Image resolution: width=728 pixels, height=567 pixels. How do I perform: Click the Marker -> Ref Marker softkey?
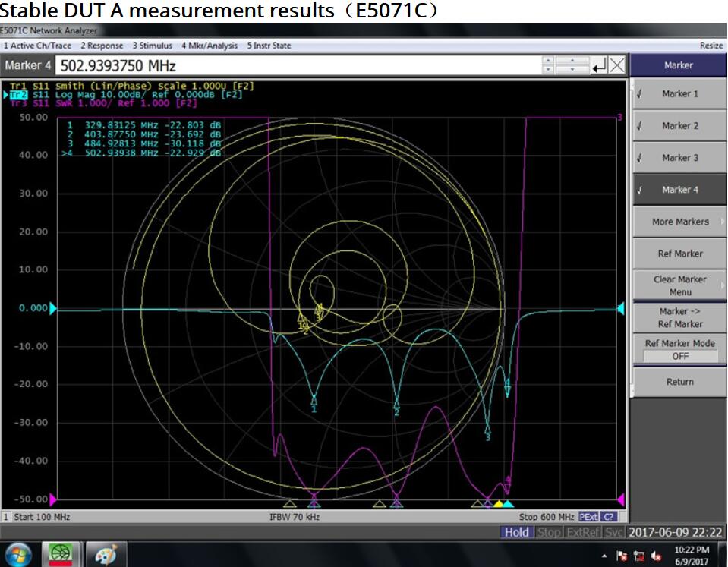coord(679,317)
